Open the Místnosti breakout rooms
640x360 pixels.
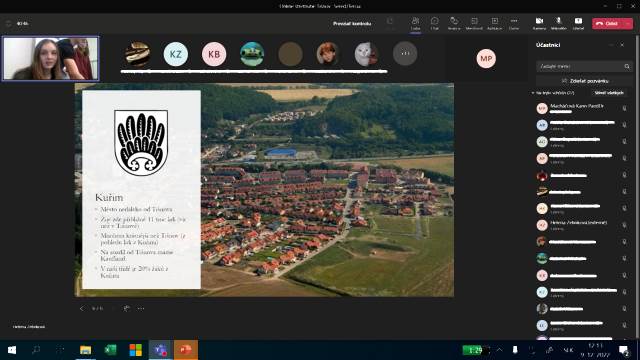[x=474, y=23]
